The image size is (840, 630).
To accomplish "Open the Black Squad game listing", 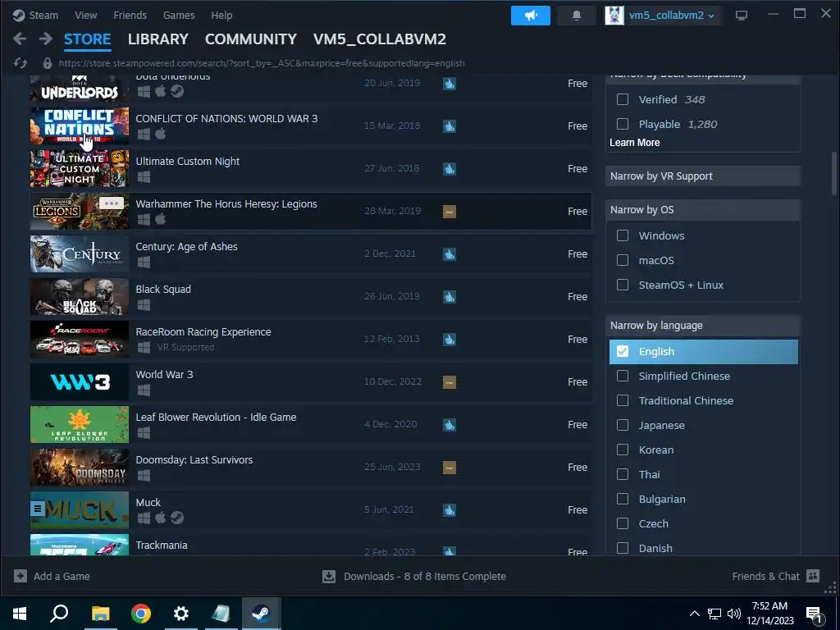I will 311,296.
